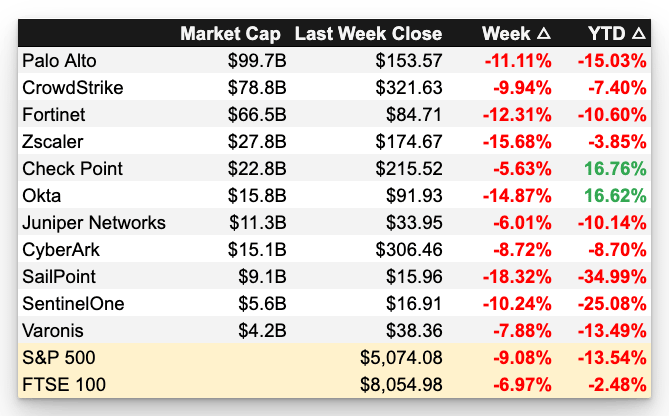The image size is (669, 416).
Task: Select S&P 500's -9.08% week change
Action: coord(523,358)
